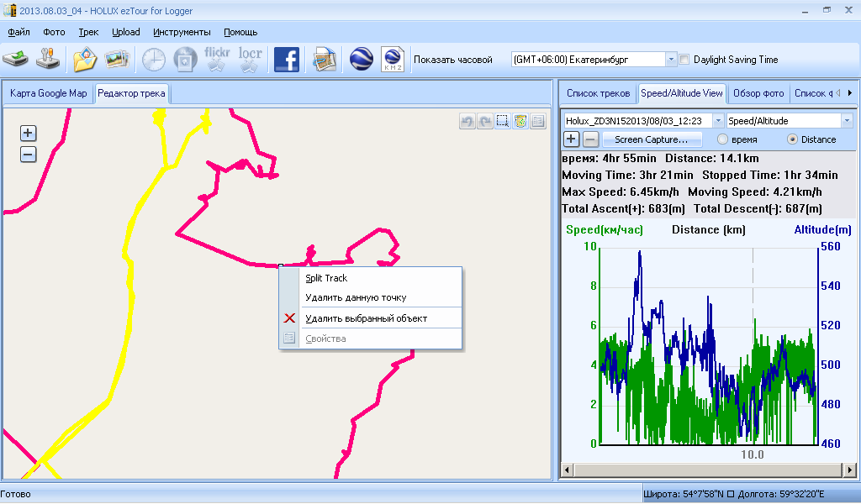861x504 pixels.
Task: Click chart scrollbar right arrow
Action: click(850, 470)
